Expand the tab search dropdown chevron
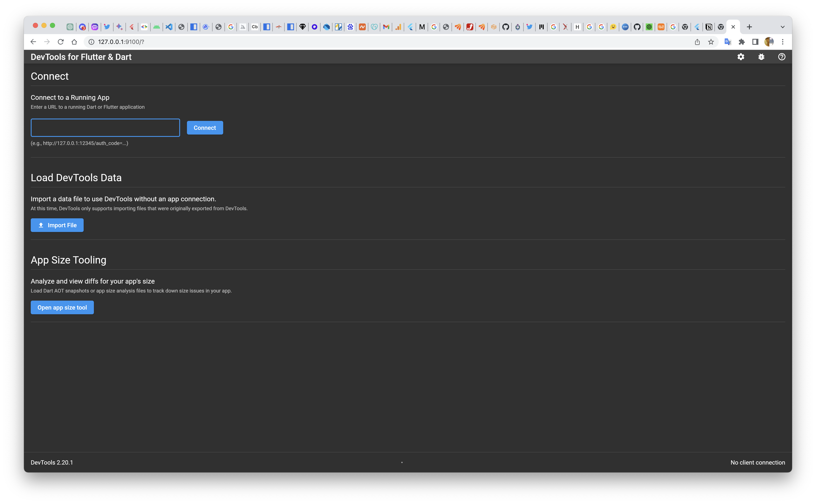This screenshot has height=504, width=816. 783,27
